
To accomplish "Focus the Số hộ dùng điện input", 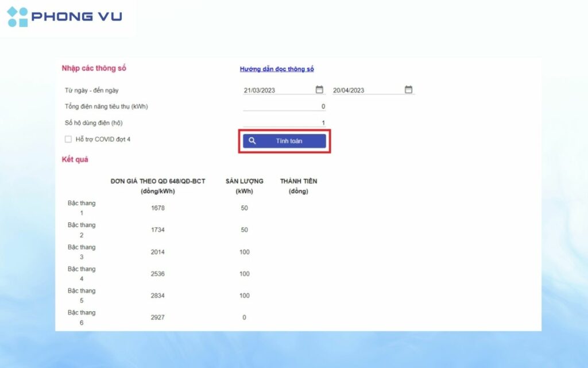I will tap(284, 122).
